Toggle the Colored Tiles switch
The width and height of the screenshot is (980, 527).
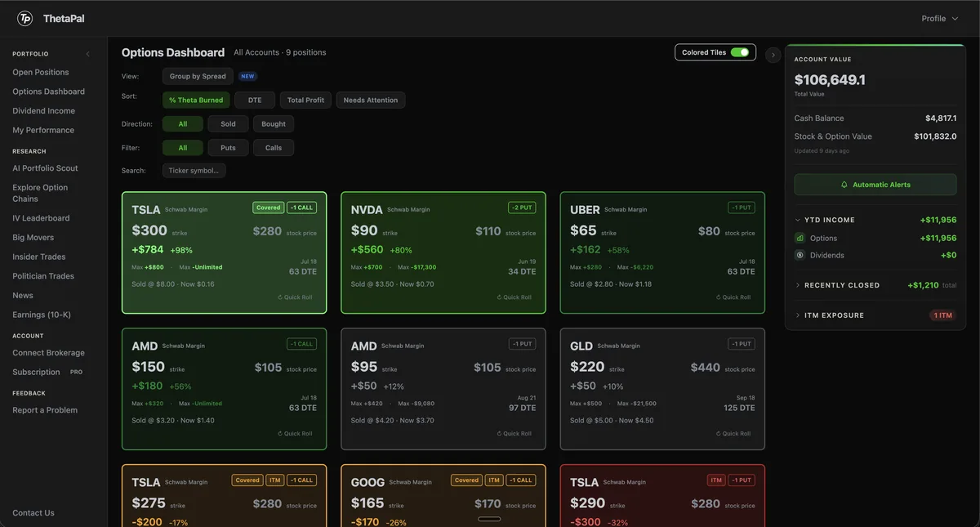click(x=740, y=52)
